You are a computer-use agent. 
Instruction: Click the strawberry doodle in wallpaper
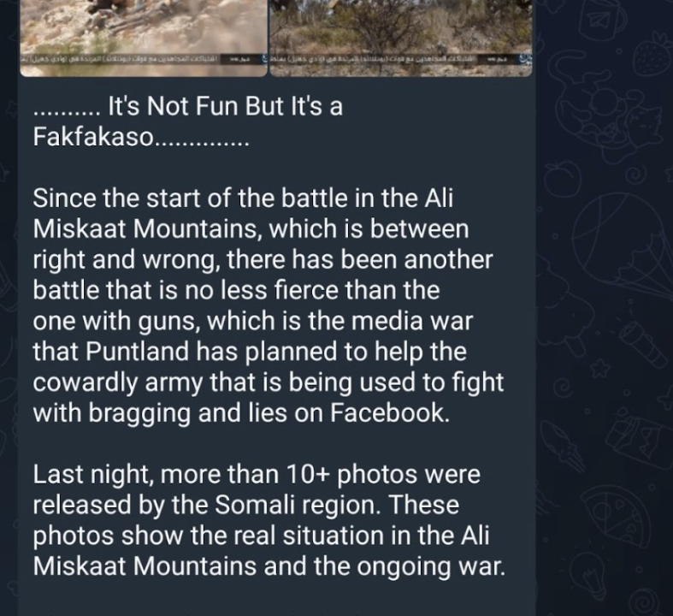pos(652,56)
